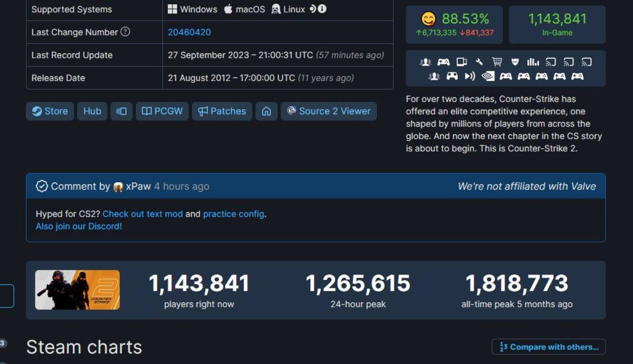Viewport: 633px width, 364px height.
Task: Click the home icon button
Action: [266, 111]
